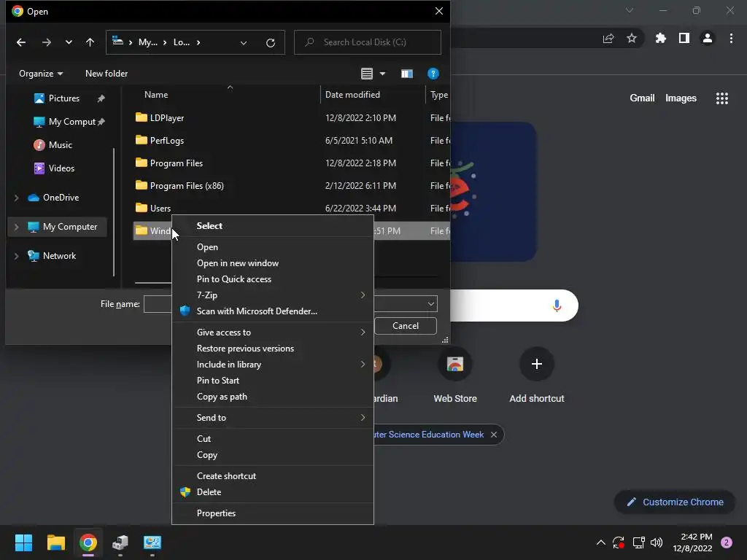Expand the 7-Zip submenu
The image size is (747, 560).
tap(273, 295)
